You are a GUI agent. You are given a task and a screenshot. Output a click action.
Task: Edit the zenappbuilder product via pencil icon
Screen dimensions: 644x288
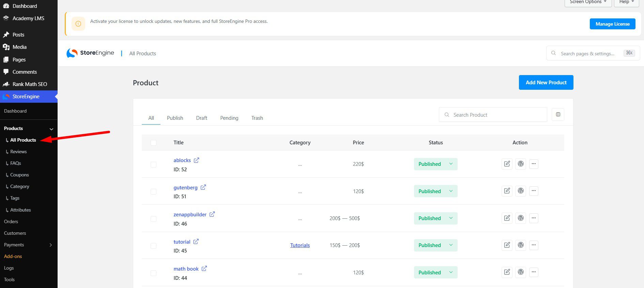coord(507,218)
